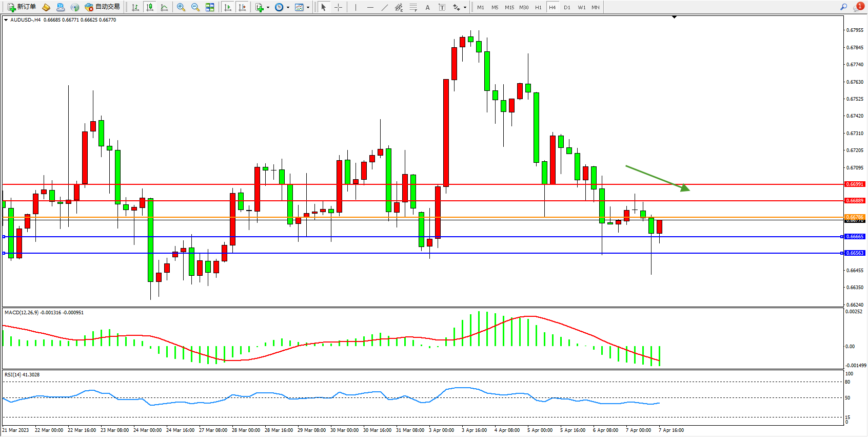
Task: Toggle AutoTrading (自动交易) button
Action: [x=103, y=7]
